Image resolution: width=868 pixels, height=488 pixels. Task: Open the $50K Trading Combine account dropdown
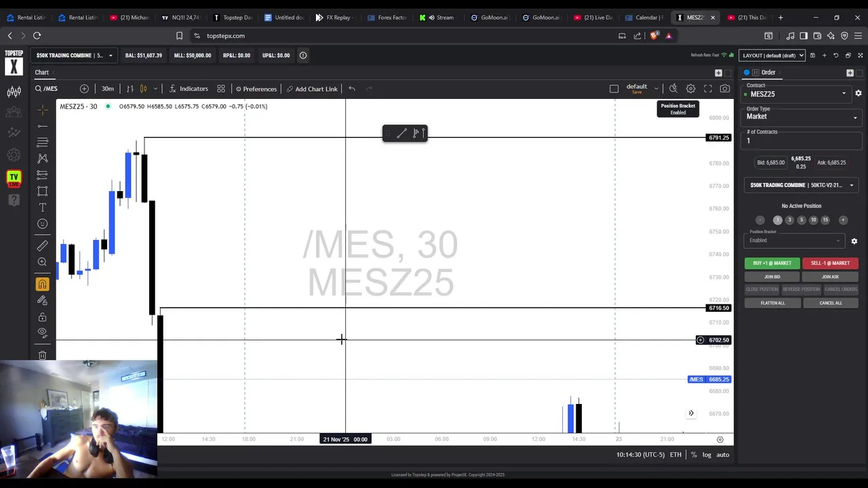point(75,56)
